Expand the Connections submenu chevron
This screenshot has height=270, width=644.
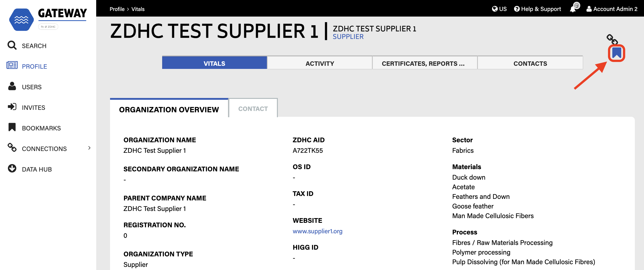(89, 148)
